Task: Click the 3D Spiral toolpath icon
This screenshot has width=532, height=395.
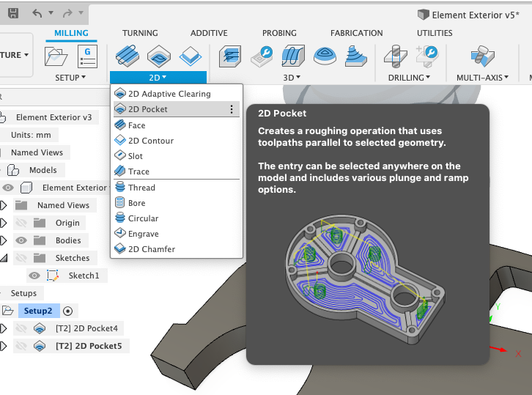Action: [x=325, y=56]
